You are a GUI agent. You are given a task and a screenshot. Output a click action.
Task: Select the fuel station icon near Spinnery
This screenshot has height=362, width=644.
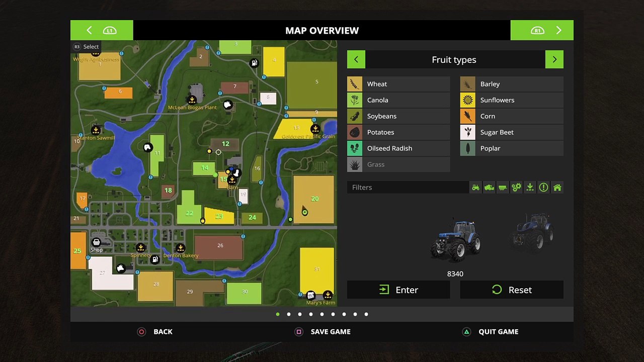point(155,259)
